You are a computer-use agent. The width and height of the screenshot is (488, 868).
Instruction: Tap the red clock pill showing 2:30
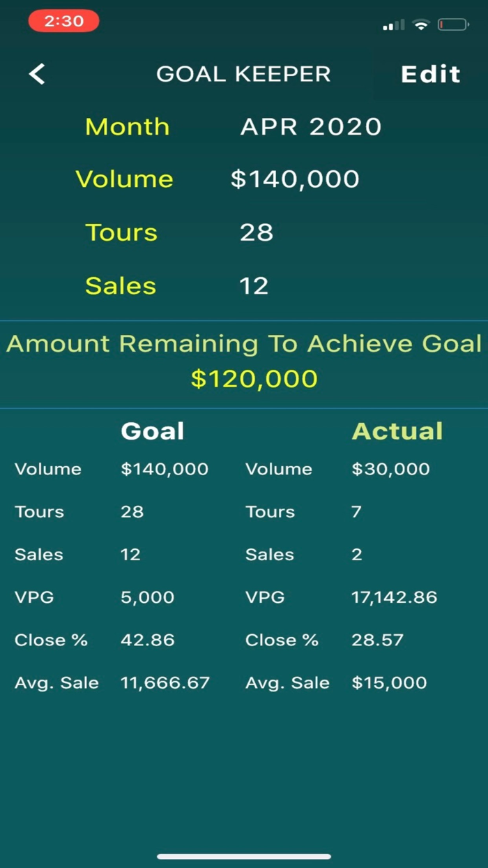coord(63,21)
